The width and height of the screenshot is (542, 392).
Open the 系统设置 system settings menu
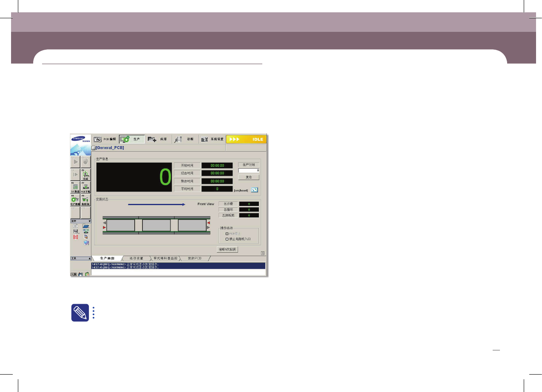[x=212, y=139]
